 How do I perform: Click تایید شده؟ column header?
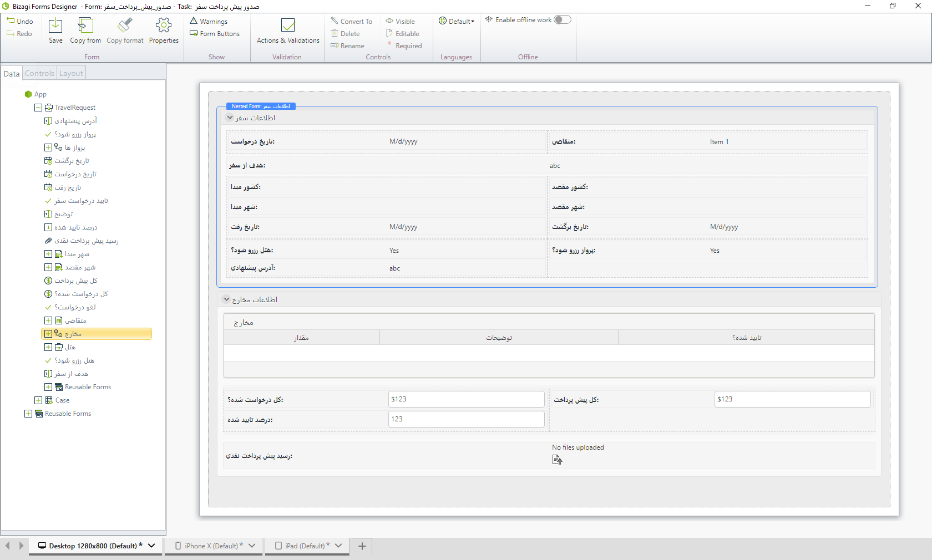pyautogui.click(x=746, y=337)
